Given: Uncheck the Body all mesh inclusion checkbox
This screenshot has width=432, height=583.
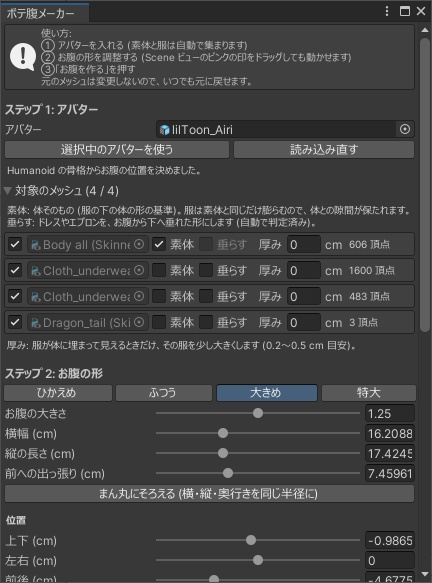Looking at the screenshot, I should click(15, 244).
